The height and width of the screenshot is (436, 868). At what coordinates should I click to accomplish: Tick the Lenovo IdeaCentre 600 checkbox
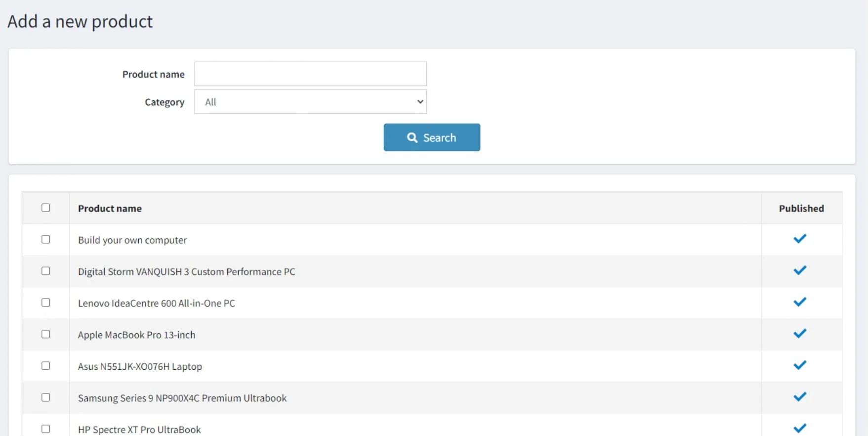click(x=46, y=303)
